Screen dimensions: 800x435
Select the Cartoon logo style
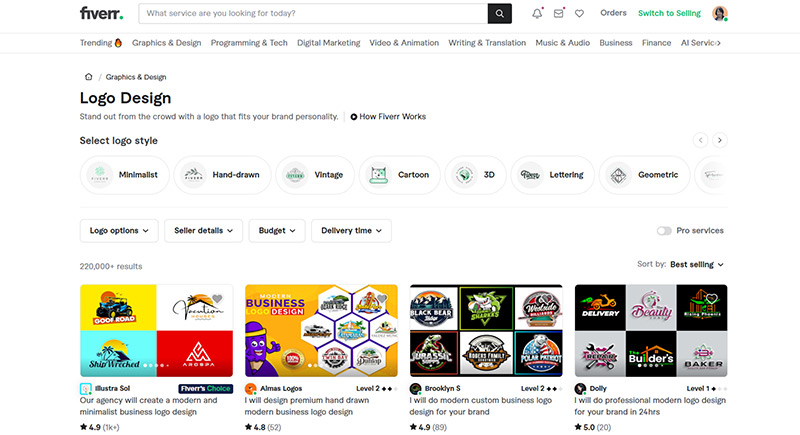[399, 175]
